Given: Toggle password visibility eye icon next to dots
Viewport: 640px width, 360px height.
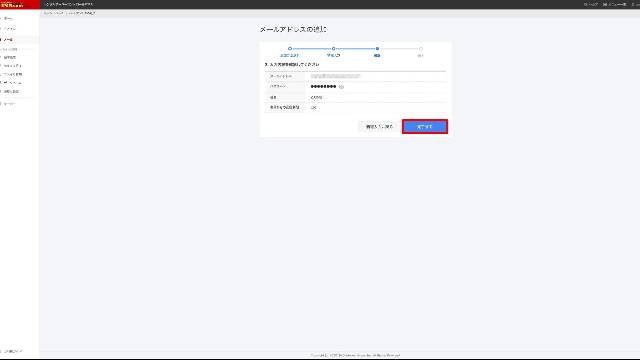Looking at the screenshot, I should (x=341, y=87).
